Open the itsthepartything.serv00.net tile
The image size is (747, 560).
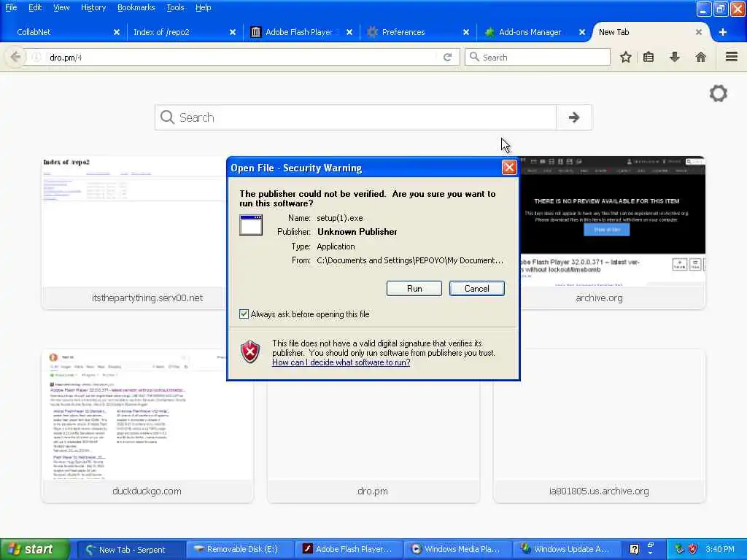click(x=133, y=233)
